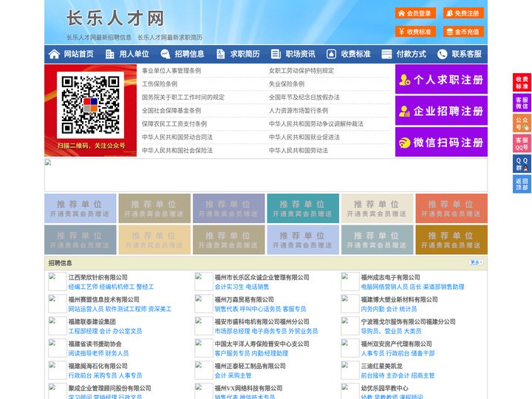The image size is (532, 399).
Task: Click the QR code image
Action: pyautogui.click(x=90, y=105)
